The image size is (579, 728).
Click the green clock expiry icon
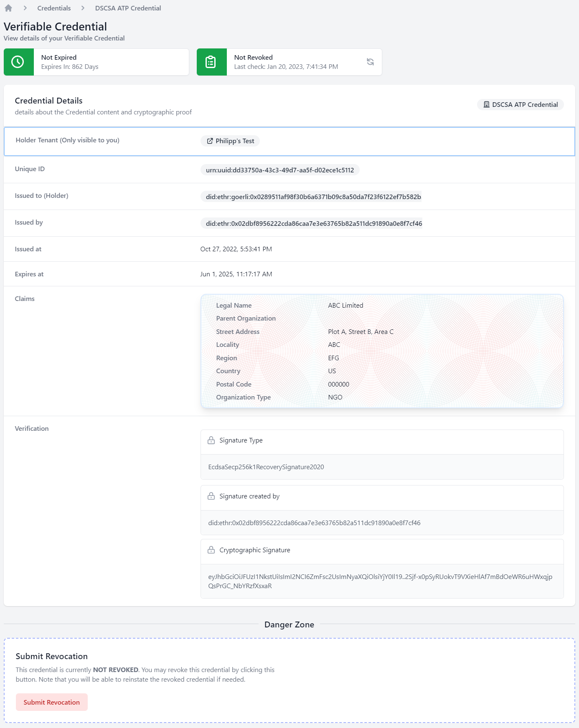click(x=18, y=62)
